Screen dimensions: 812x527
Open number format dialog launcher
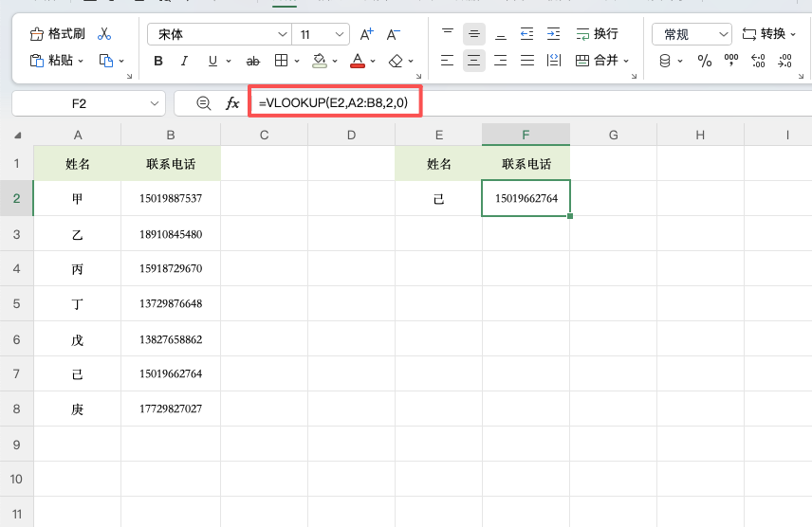coord(801,76)
